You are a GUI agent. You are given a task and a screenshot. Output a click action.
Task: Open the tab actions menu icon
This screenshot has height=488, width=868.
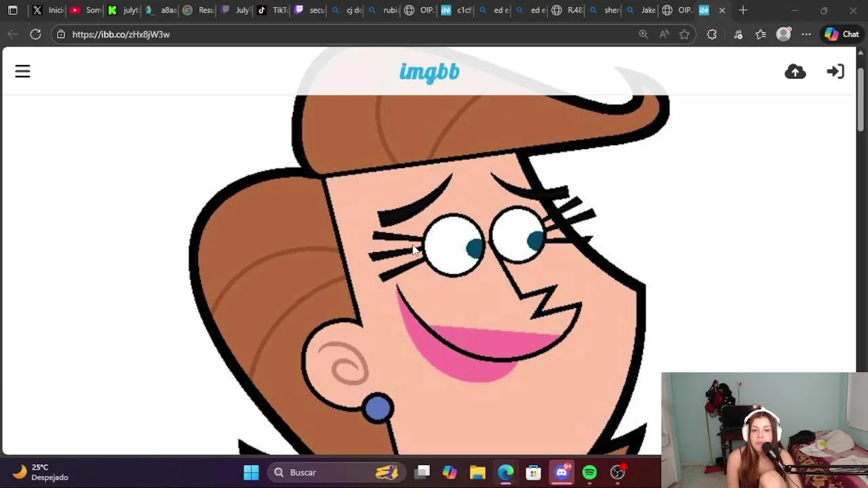12,10
